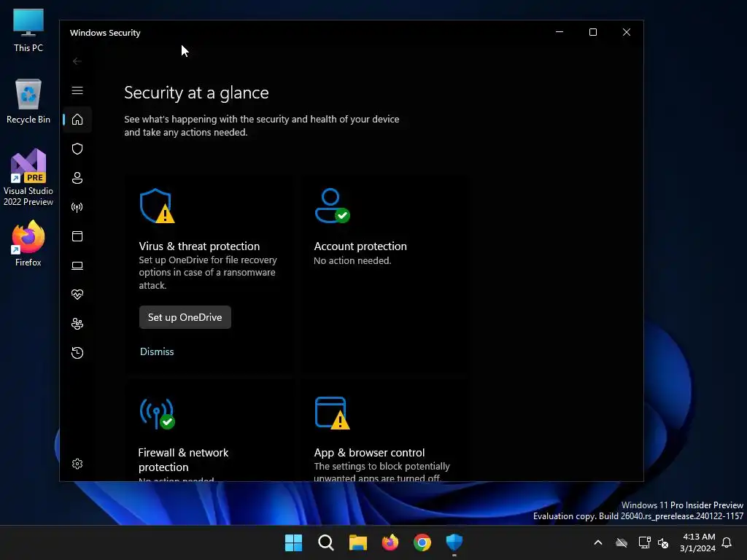747x560 pixels.
Task: Click the muted volume tray icon
Action: [x=662, y=542]
